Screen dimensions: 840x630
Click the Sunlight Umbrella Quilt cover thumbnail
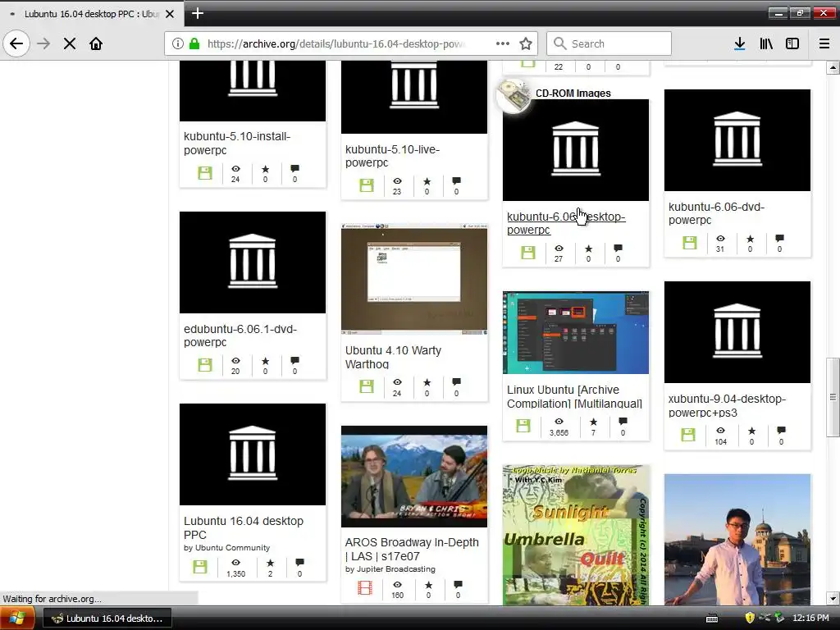coord(576,535)
